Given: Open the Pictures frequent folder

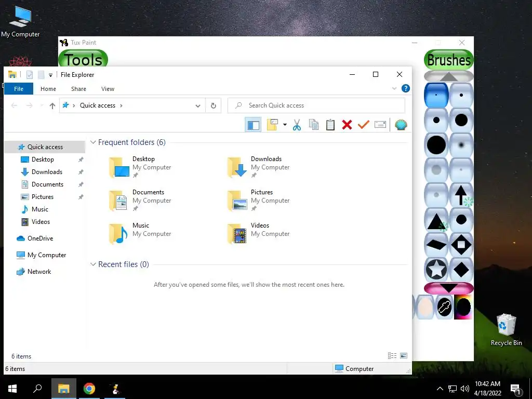Looking at the screenshot, I should coord(258,200).
